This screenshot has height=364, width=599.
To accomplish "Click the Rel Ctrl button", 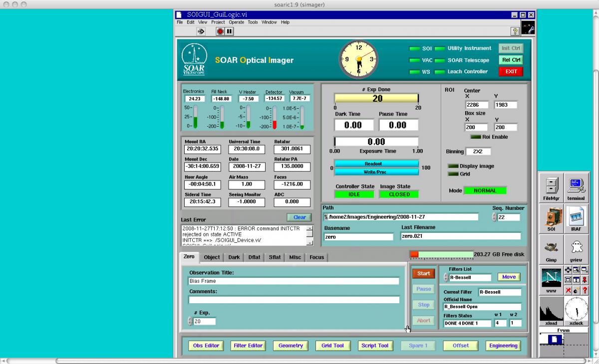I will pyautogui.click(x=511, y=60).
